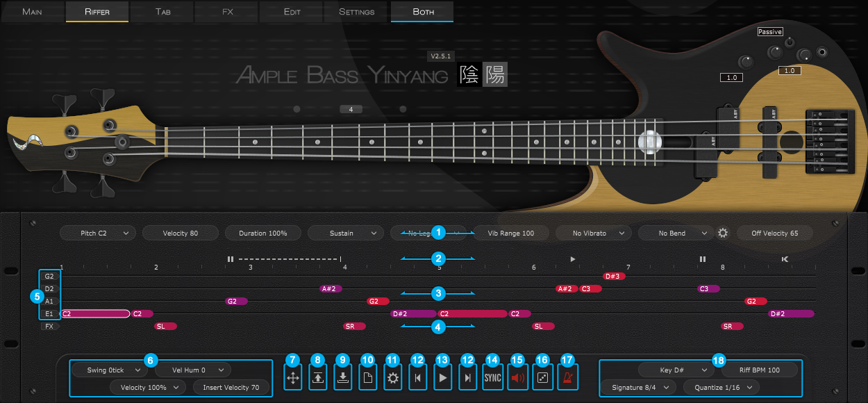Click the pause marker before bar 8
This screenshot has height=403, width=868.
tap(703, 259)
